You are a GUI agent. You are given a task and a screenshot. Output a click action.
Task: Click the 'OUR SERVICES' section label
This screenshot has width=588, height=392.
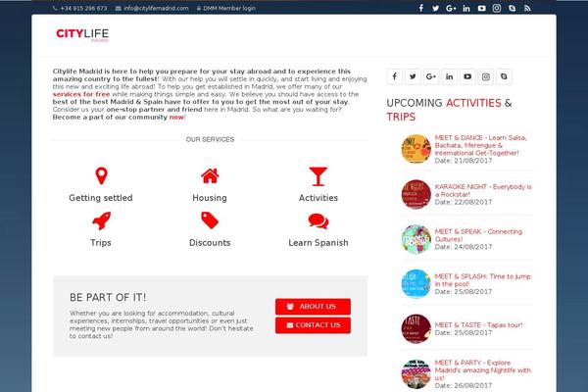[210, 139]
